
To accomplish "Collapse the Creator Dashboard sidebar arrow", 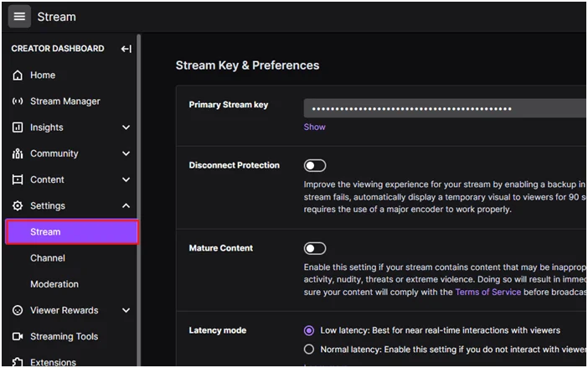I will (126, 49).
